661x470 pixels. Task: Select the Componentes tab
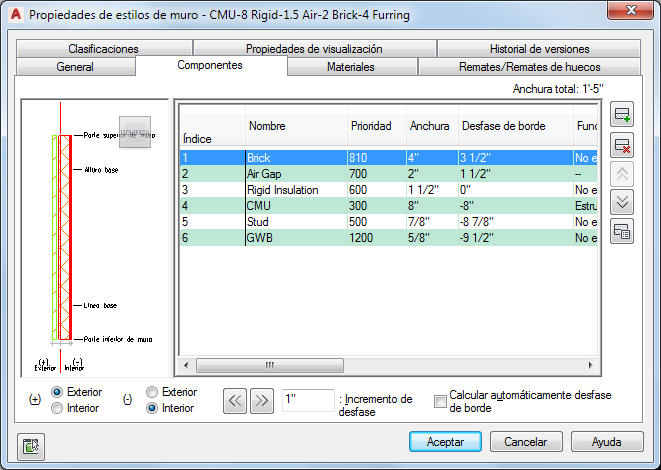pyautogui.click(x=210, y=65)
